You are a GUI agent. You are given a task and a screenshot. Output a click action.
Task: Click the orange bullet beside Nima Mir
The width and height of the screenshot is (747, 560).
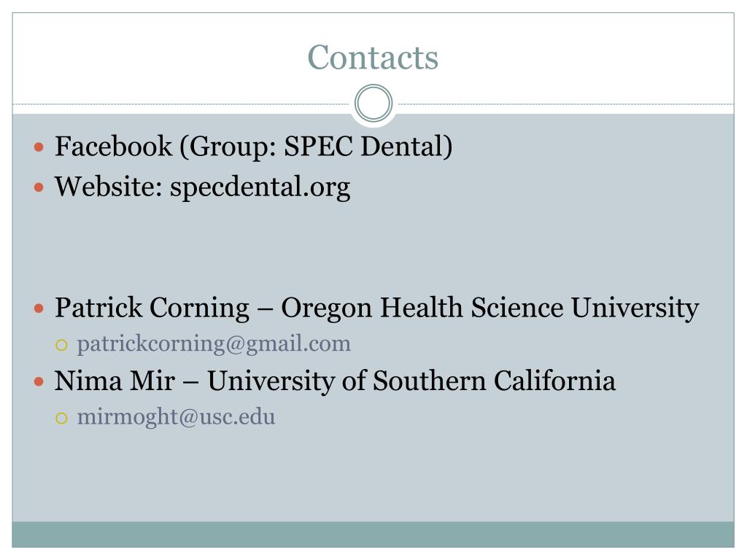click(39, 381)
